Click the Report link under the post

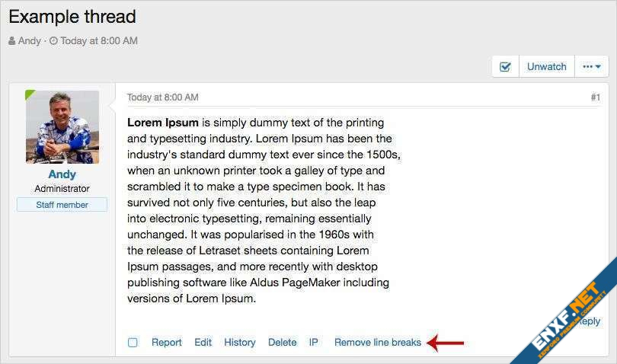pos(166,343)
